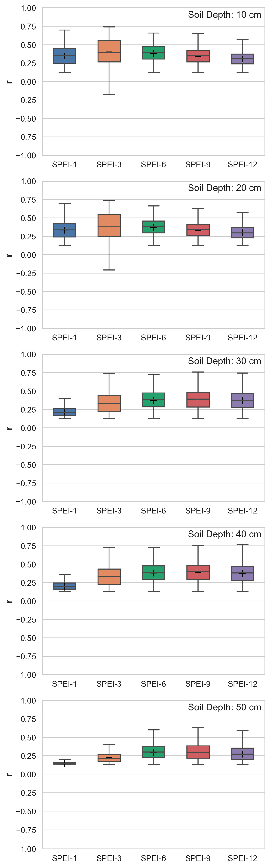Click the upper whisker cap of SPEI-9 in 30 cm panel
Image resolution: width=272 pixels, height=868 pixels.
tap(198, 372)
